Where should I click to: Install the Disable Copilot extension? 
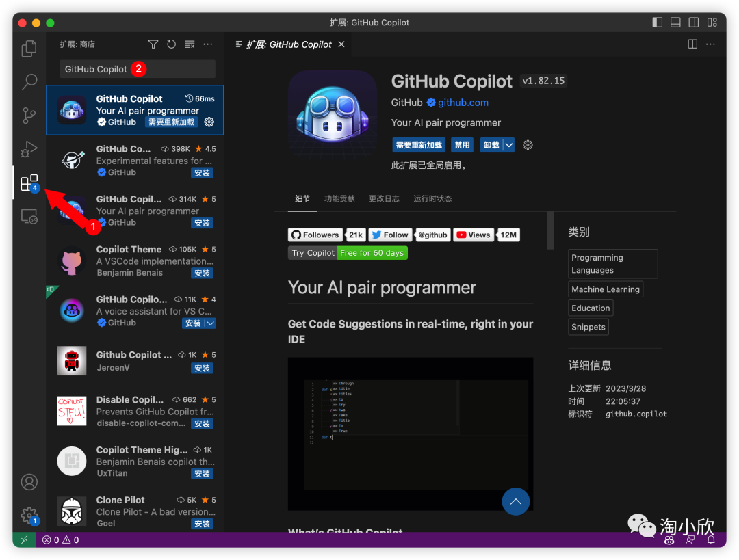pos(202,423)
